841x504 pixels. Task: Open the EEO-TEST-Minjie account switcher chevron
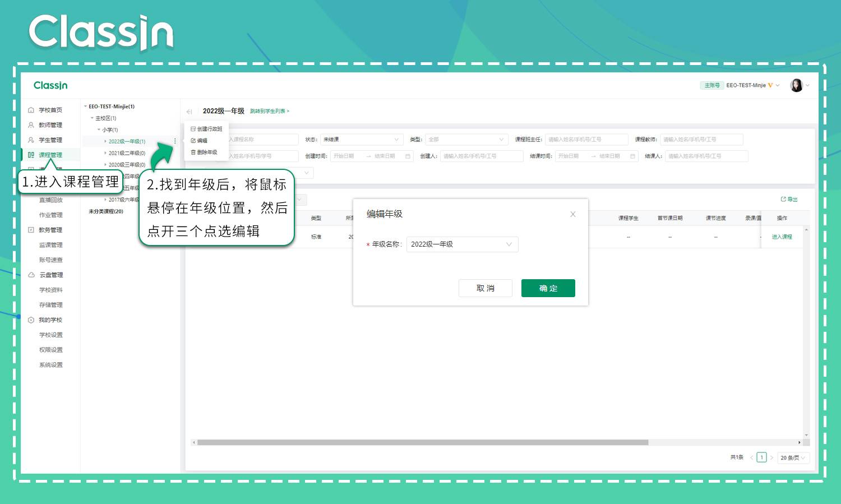click(778, 85)
